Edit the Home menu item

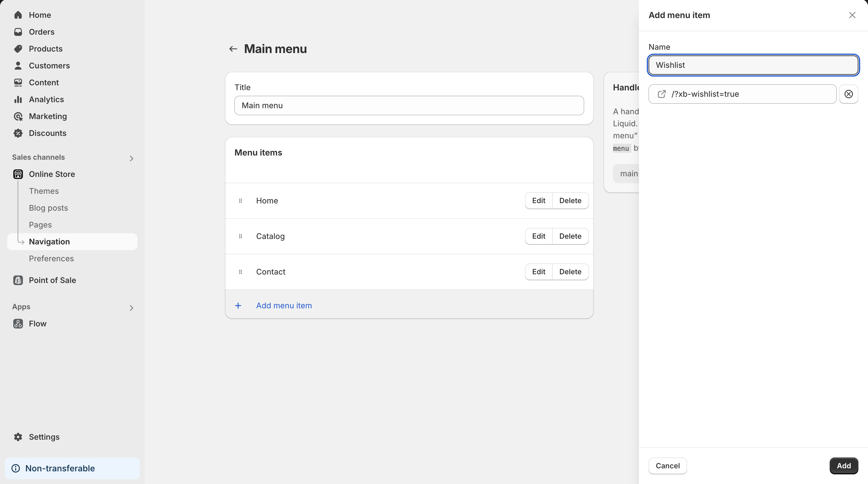539,200
